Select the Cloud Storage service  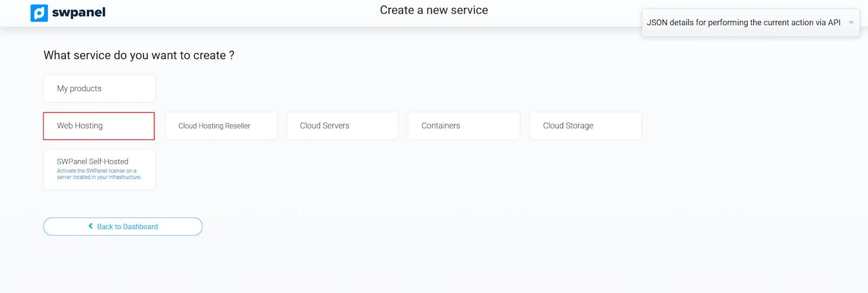tap(585, 126)
